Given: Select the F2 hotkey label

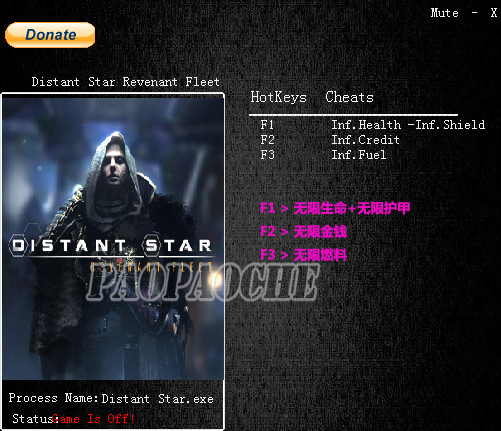Looking at the screenshot, I should click(x=267, y=140).
